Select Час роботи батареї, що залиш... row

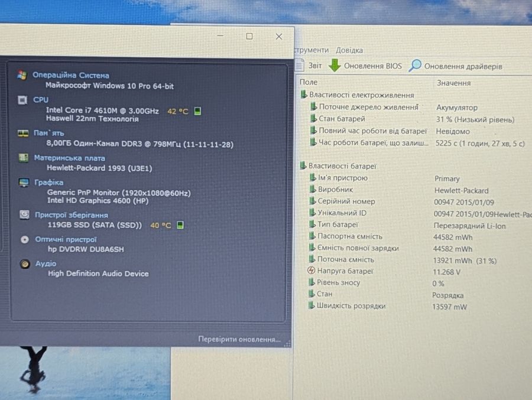click(x=417, y=143)
